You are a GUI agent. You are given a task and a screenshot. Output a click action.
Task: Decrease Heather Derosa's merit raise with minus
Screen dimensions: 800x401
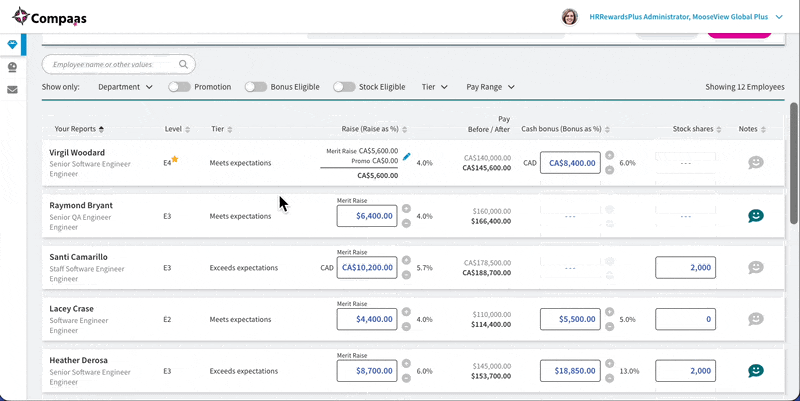pos(406,378)
